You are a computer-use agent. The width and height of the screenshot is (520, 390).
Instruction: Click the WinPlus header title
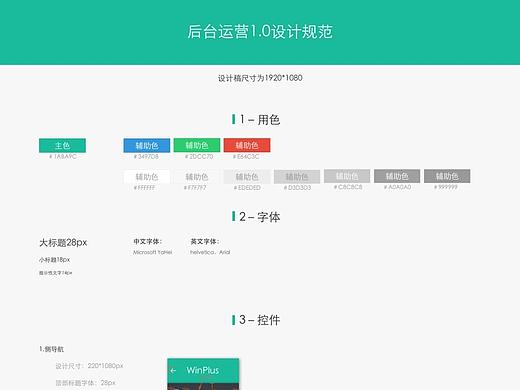203,370
